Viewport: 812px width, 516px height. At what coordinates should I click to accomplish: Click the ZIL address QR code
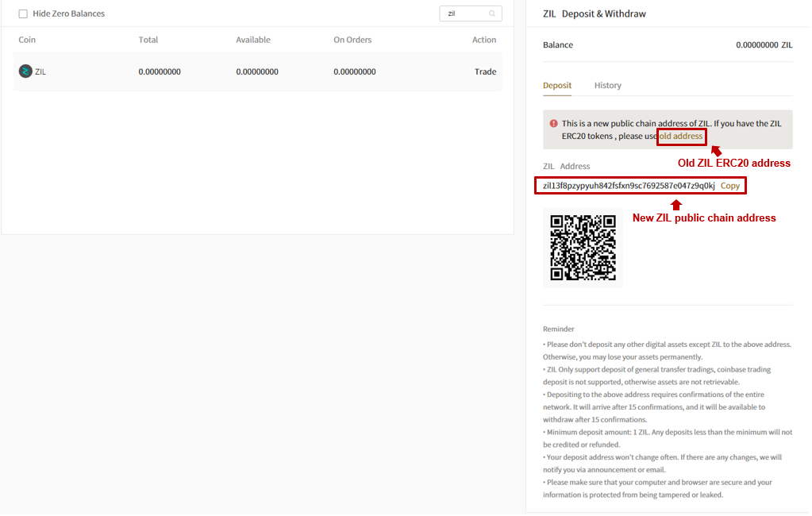[x=583, y=248]
